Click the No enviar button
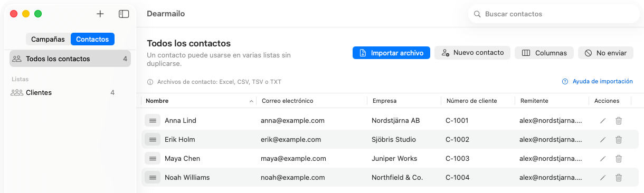This screenshot has width=644, height=193. coord(605,53)
